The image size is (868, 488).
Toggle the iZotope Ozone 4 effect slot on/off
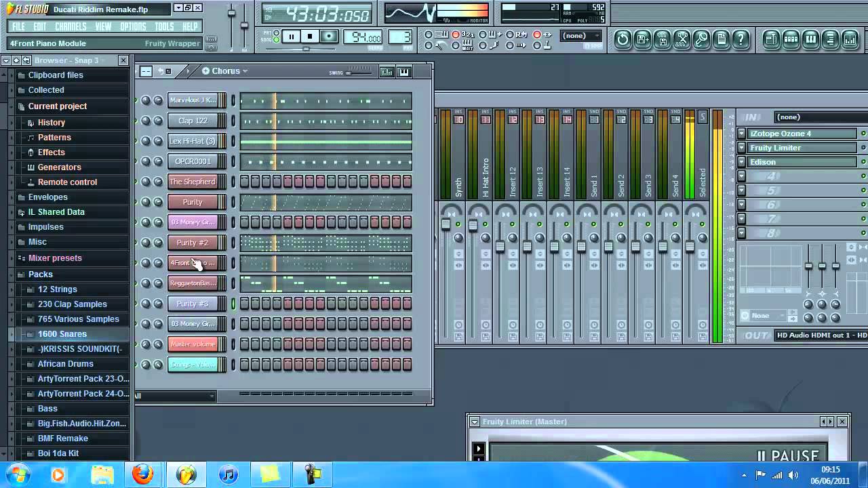coord(863,134)
